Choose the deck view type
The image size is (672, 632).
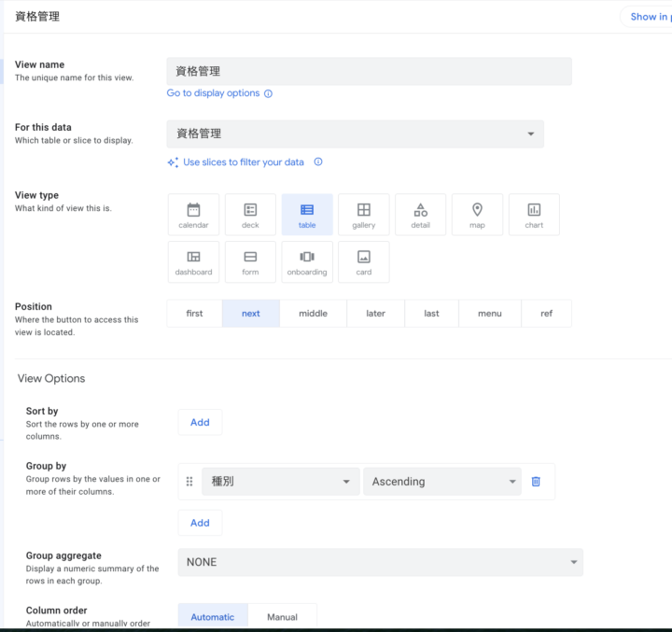click(x=250, y=215)
